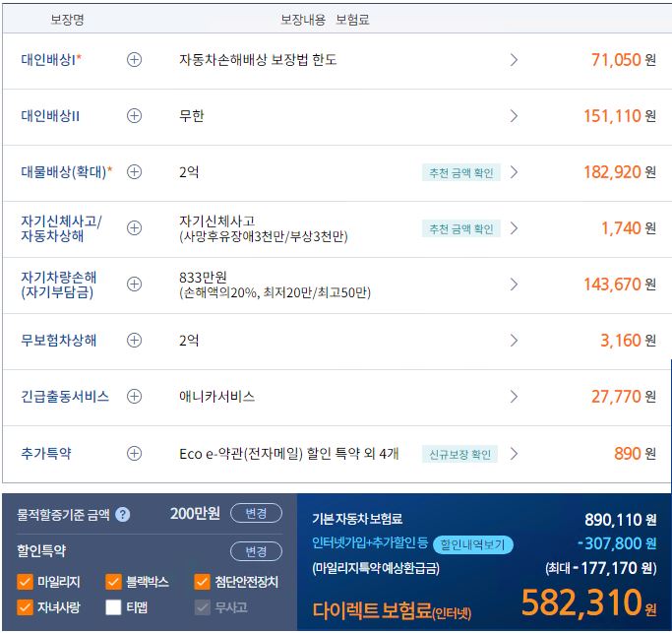Expand 833만원 자기차량손해 row chevron
Viewport: 672px width, 633px height.
click(x=514, y=284)
